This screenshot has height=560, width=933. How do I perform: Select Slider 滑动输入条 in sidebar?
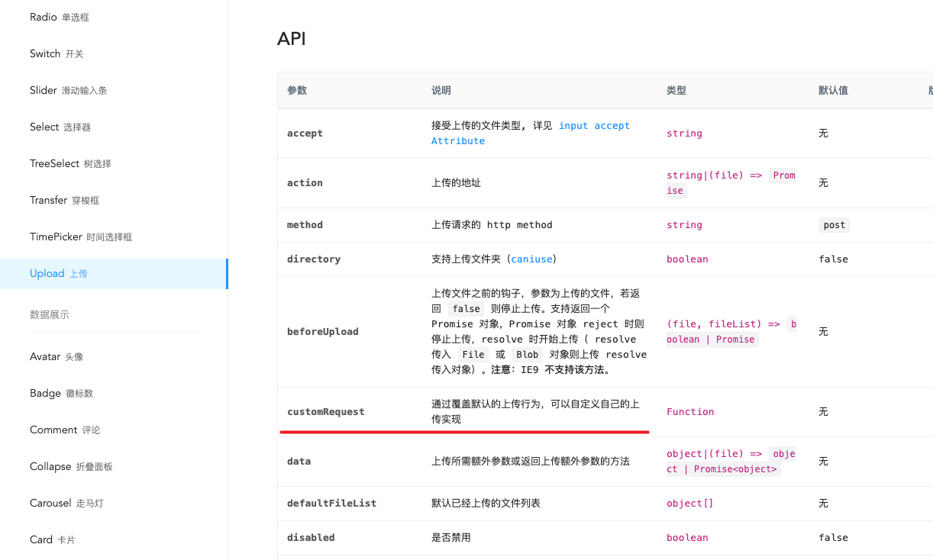click(x=114, y=90)
